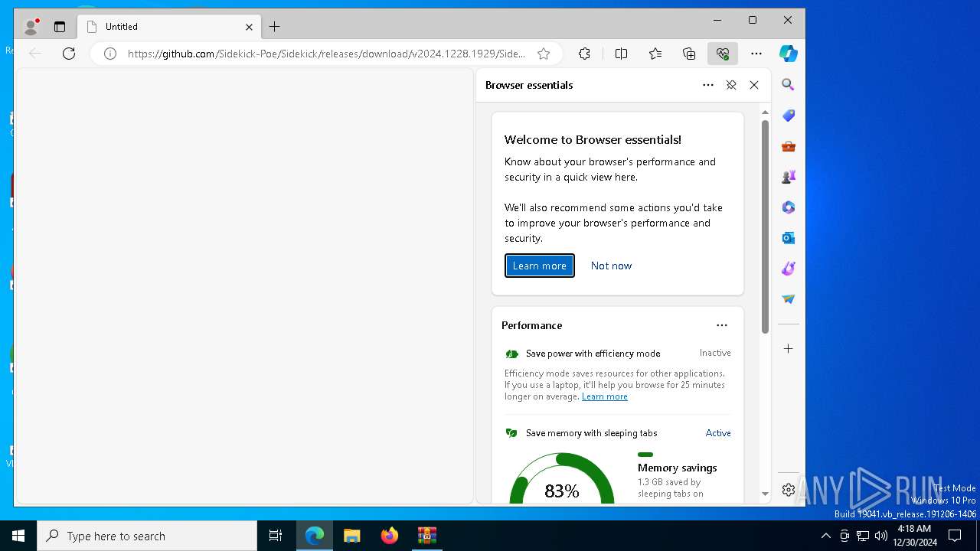Open the taskbar clock showing 4:18 AM

click(x=914, y=536)
